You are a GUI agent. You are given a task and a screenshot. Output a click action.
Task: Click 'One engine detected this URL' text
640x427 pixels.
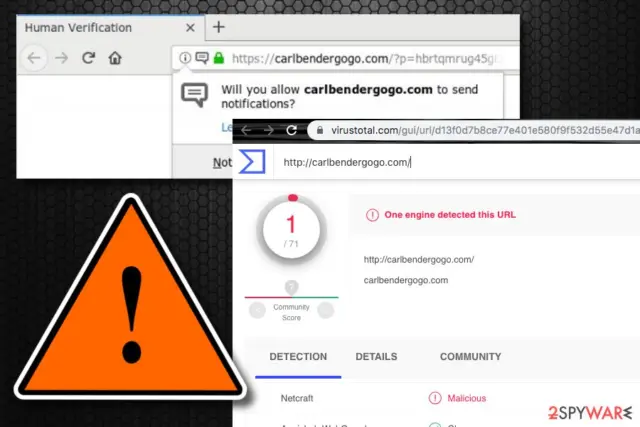[450, 215]
